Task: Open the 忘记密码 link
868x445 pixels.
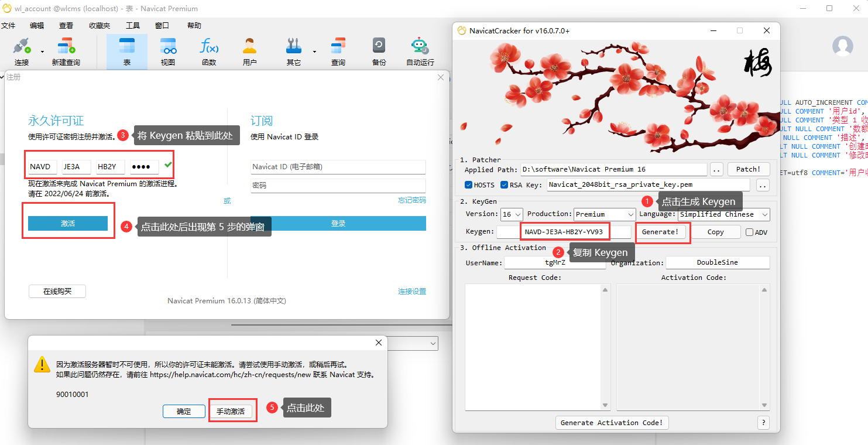Action: pos(412,200)
